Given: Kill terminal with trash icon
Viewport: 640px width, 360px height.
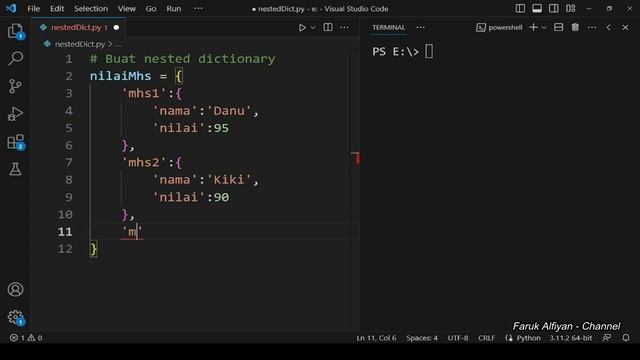Looking at the screenshot, I should (x=575, y=27).
